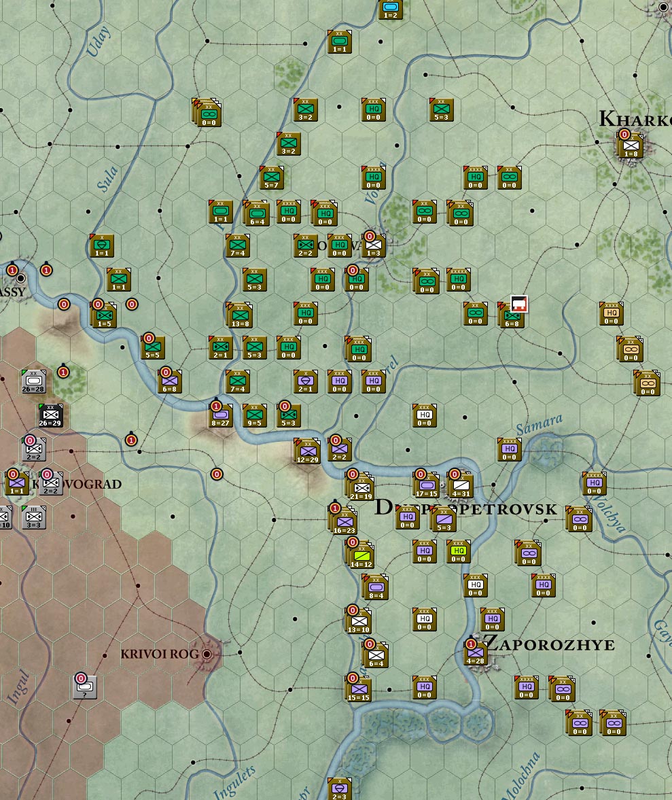Select the purple infantry 2=2 north of the Dnepr
672x800 pixels.
(x=340, y=449)
